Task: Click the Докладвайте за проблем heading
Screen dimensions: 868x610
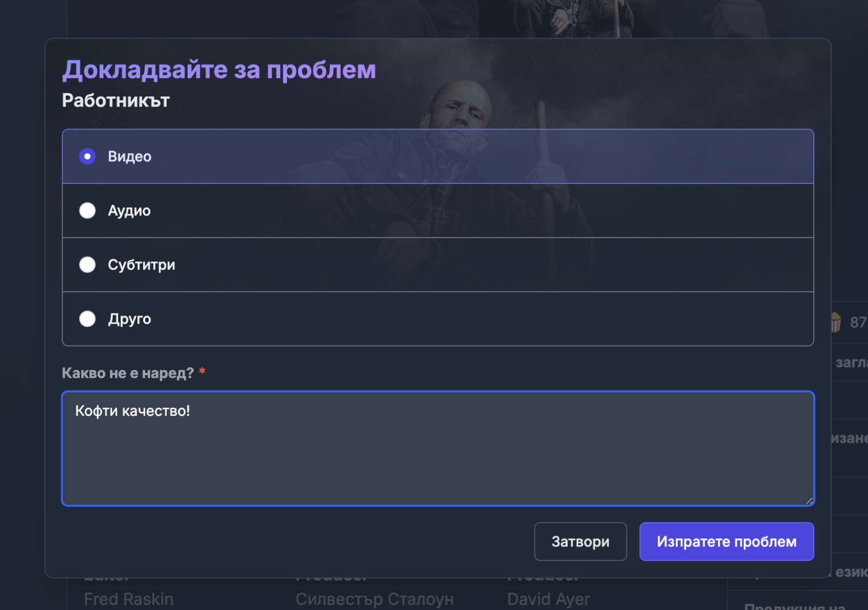Action: click(x=219, y=69)
